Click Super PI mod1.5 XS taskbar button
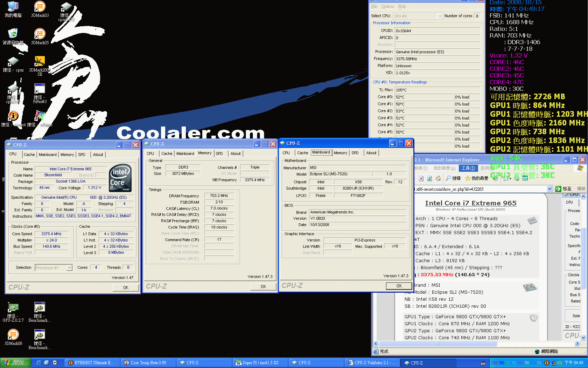 (259, 363)
